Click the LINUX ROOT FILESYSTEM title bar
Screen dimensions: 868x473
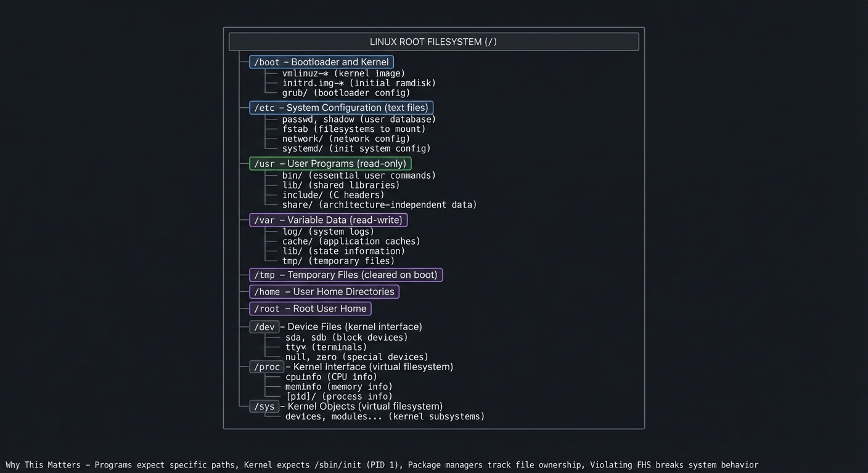coord(434,41)
